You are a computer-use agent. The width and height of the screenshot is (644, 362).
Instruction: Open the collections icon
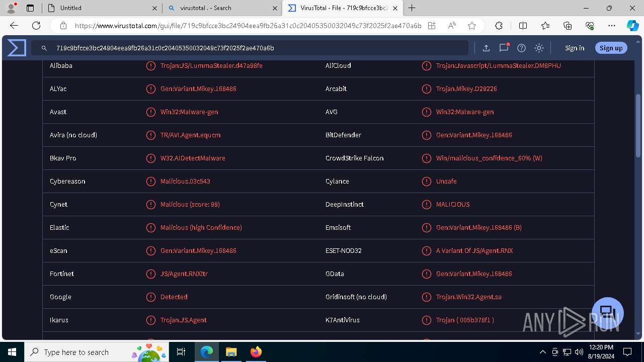pos(568,26)
